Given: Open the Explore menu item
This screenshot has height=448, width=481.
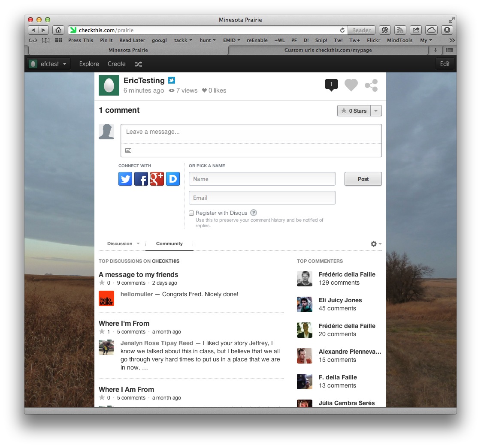Looking at the screenshot, I should point(89,64).
